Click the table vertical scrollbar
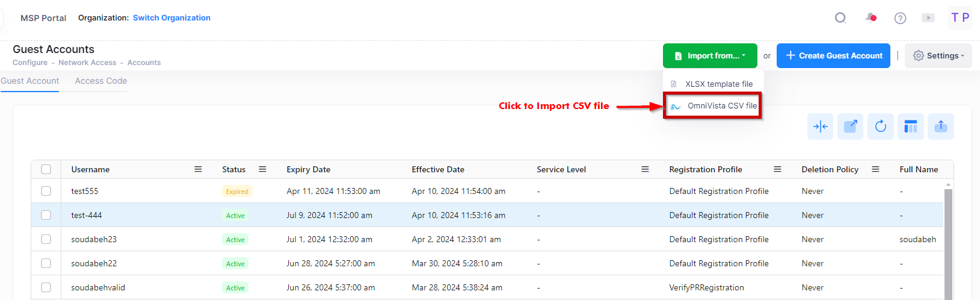The width and height of the screenshot is (980, 300). (x=948, y=241)
